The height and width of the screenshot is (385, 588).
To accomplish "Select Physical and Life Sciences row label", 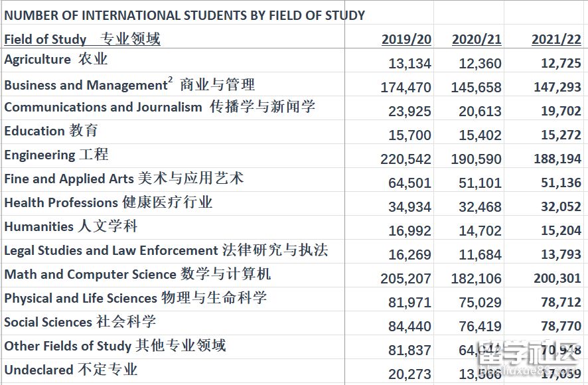I will coord(135,299).
